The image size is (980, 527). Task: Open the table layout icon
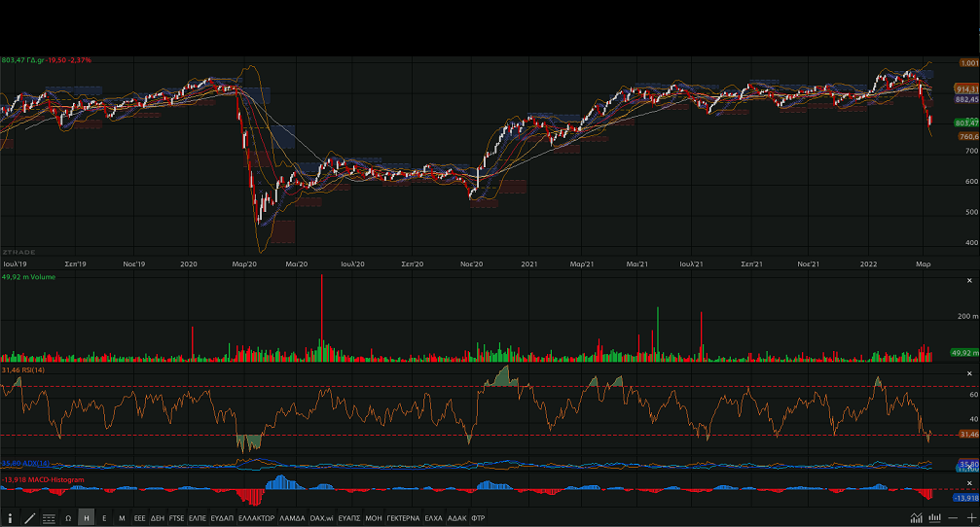49,518
